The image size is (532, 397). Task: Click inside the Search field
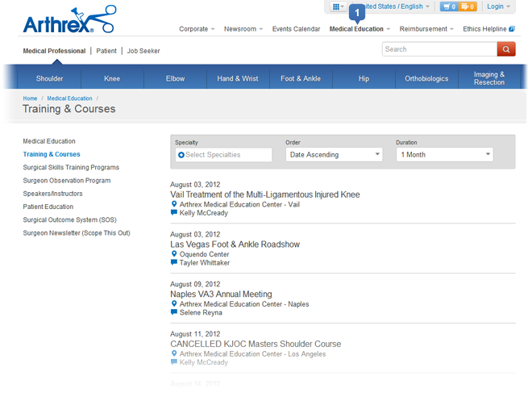pos(440,49)
